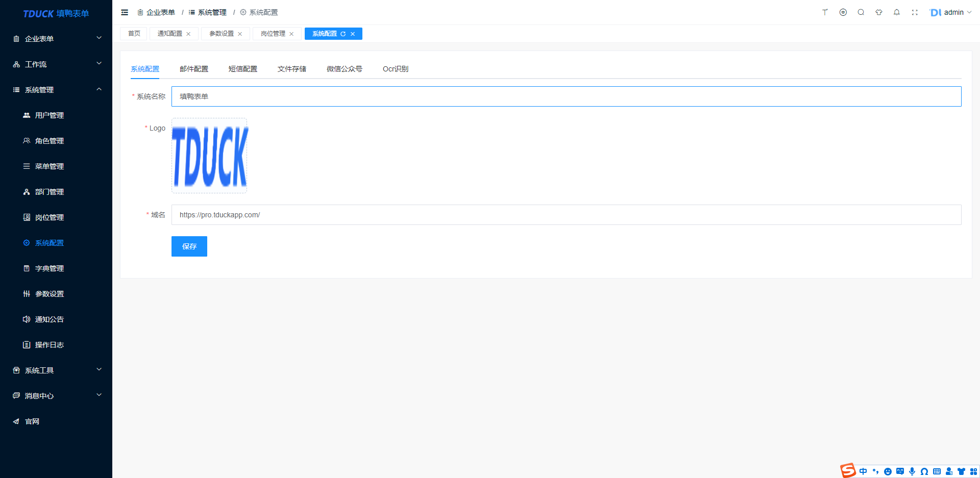Switch to the 首页 page tab
This screenshot has width=980, height=478.
[x=134, y=34]
